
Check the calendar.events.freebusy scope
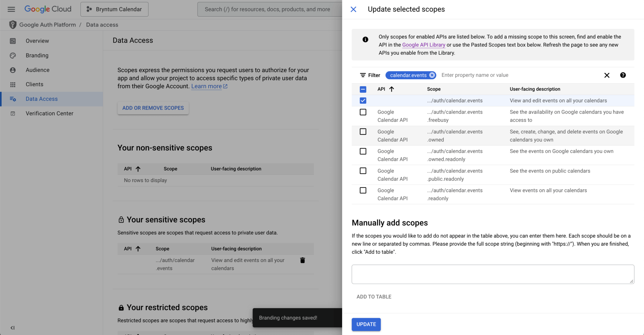coord(363,112)
